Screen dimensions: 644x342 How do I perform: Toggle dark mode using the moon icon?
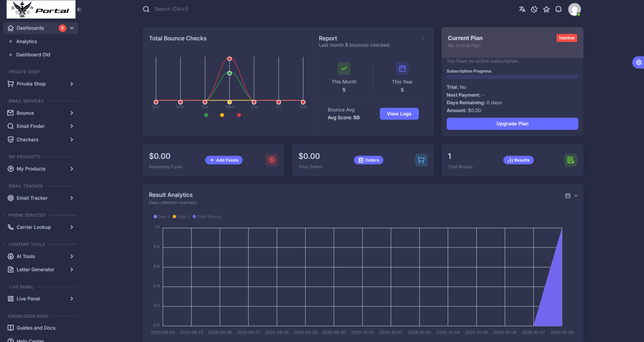coord(534,9)
